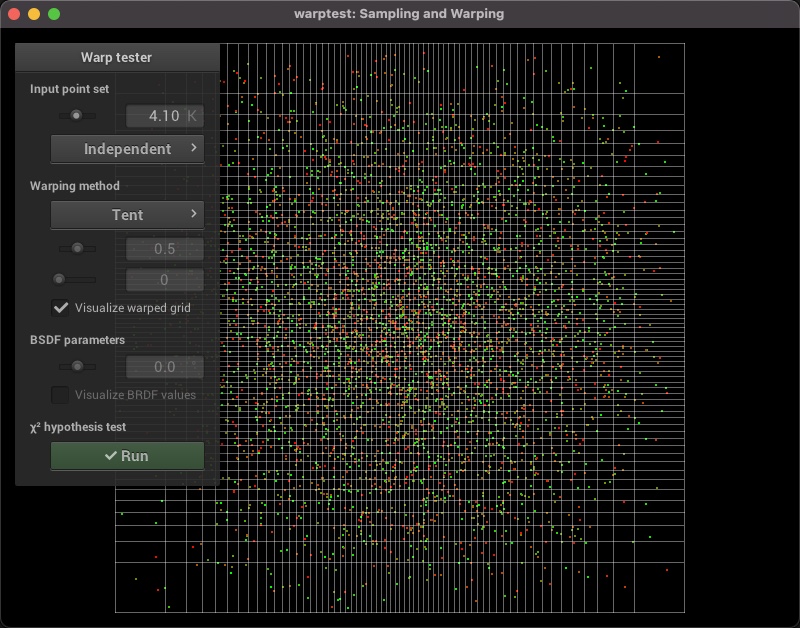
Task: Click the Warp tester panel title bar
Action: (117, 57)
